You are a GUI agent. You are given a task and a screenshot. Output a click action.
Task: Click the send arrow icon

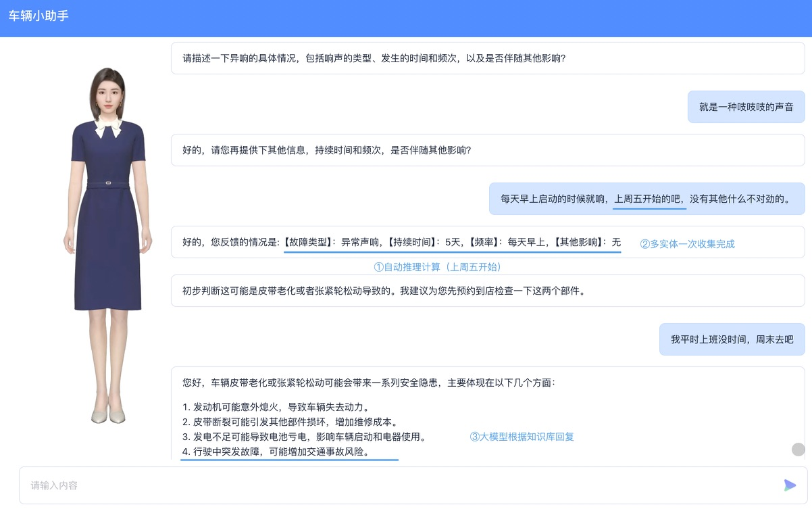(790, 485)
